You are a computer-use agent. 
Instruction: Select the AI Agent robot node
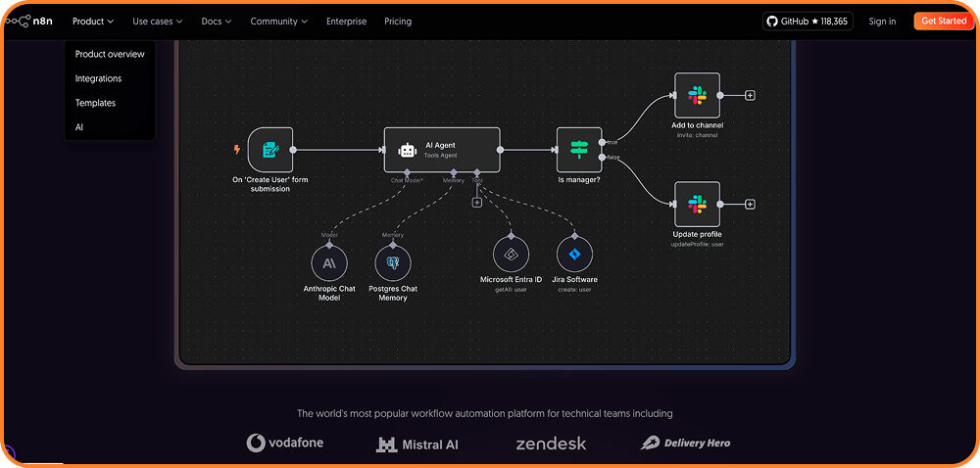[x=442, y=150]
